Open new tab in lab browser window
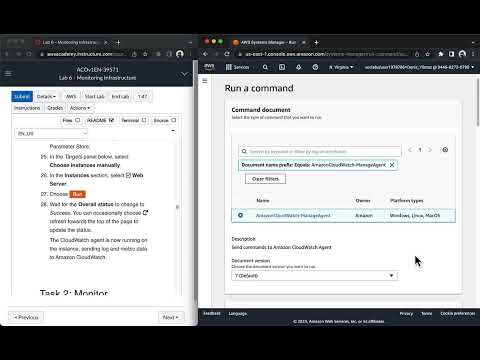Viewport: 480px width, 360px height. pyautogui.click(x=118, y=42)
